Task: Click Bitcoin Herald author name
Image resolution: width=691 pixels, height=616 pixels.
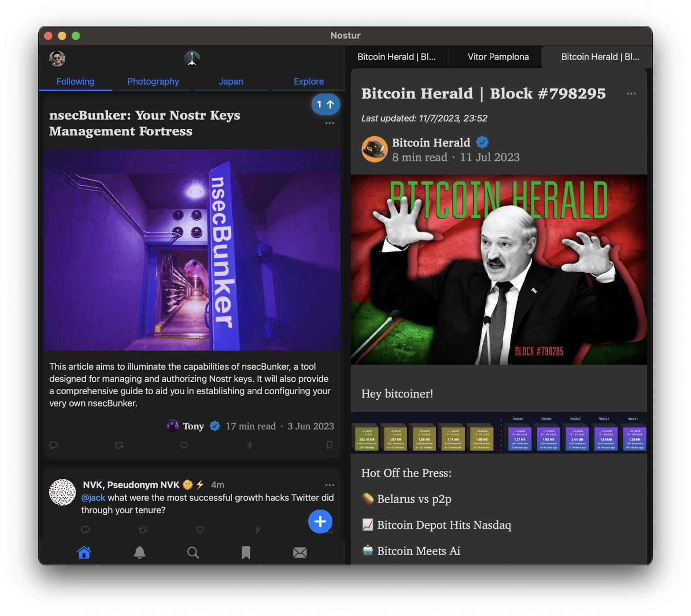Action: (431, 143)
